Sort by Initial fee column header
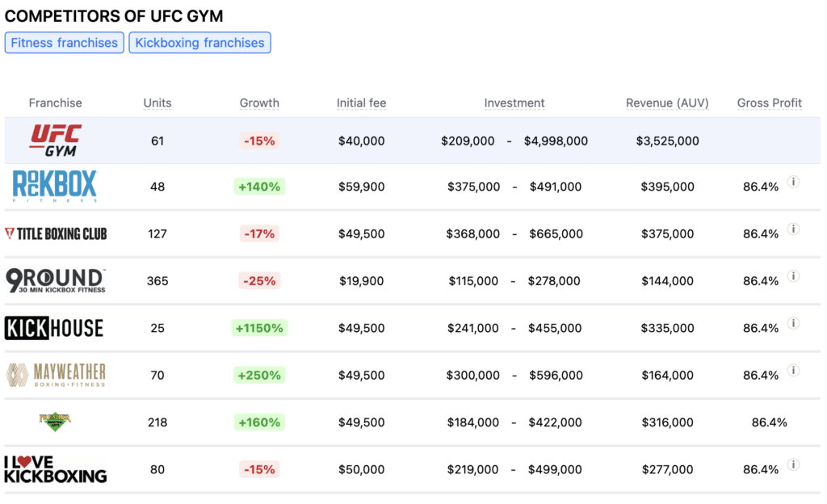The width and height of the screenshot is (827, 504). click(361, 103)
